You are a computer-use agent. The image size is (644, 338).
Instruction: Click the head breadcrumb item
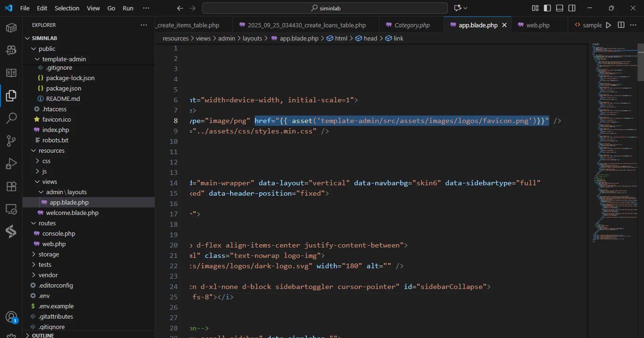370,38
